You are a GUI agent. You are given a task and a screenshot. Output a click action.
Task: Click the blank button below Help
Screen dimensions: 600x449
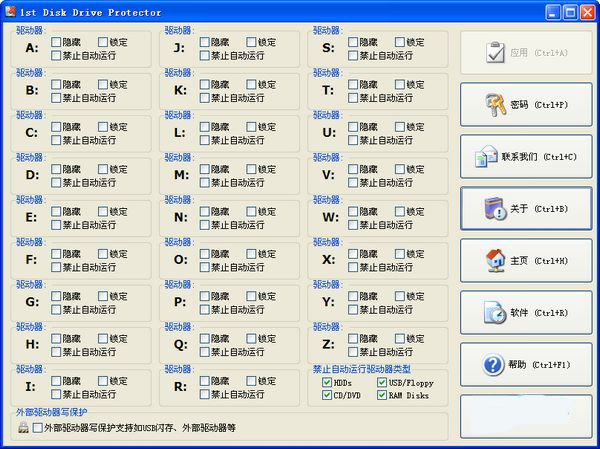[x=526, y=416]
